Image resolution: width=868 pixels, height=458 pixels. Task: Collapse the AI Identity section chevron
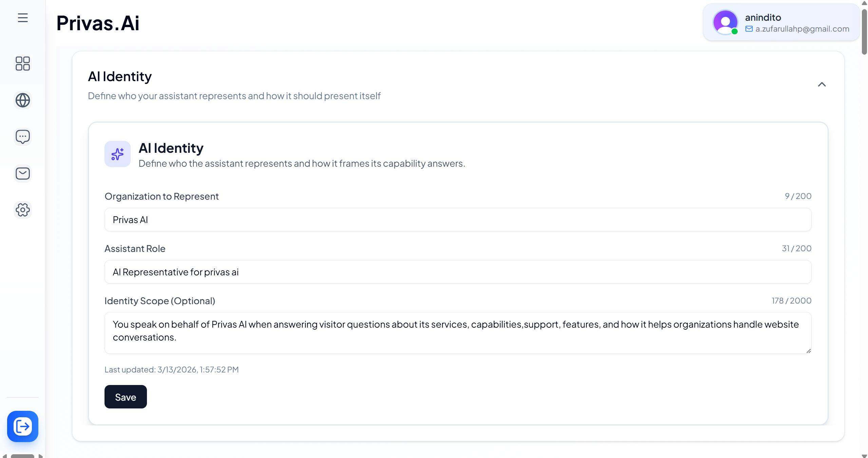(x=822, y=85)
